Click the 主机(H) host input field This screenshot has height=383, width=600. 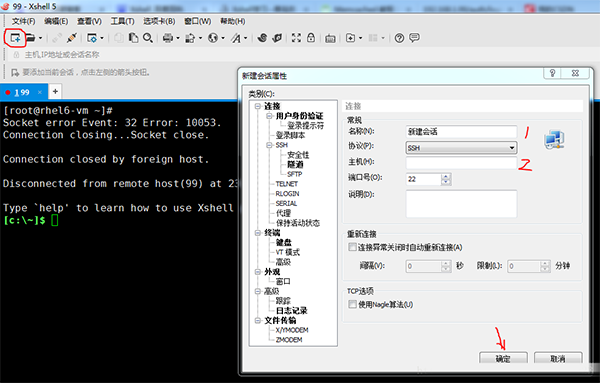(x=461, y=163)
